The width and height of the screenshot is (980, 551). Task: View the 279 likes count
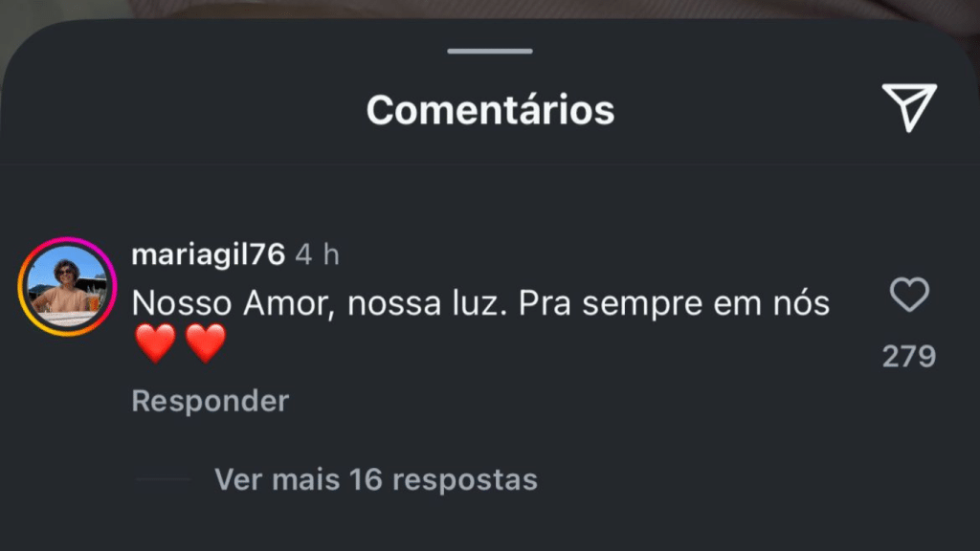909,356
